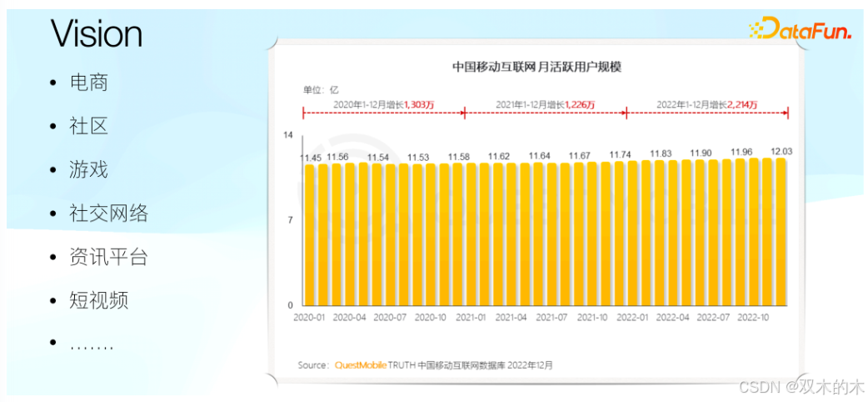This screenshot has width=868, height=402.
Task: Select the 资讯平台 bullet text
Action: coord(109,257)
